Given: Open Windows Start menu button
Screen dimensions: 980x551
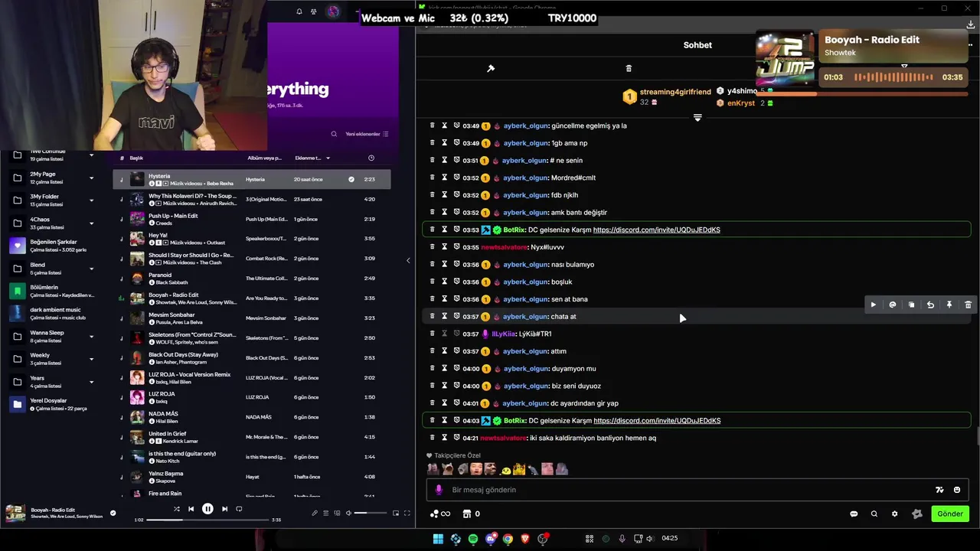Looking at the screenshot, I should coord(438,539).
